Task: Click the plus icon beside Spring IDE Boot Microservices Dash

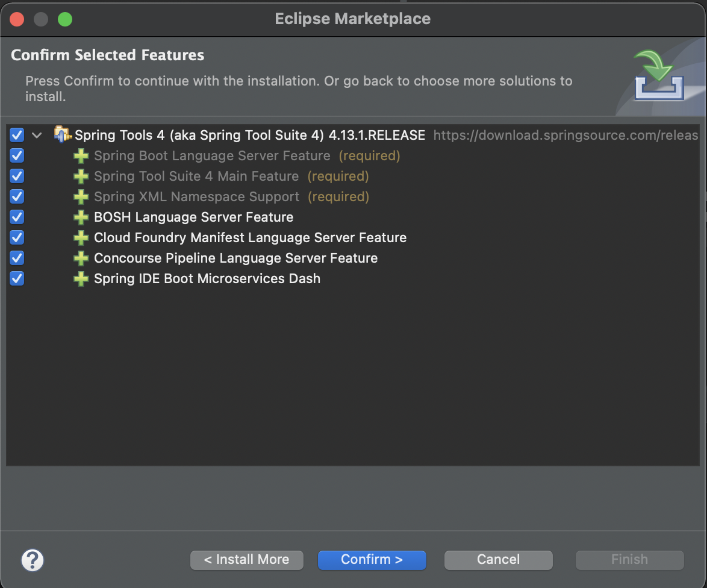Action: [x=81, y=278]
